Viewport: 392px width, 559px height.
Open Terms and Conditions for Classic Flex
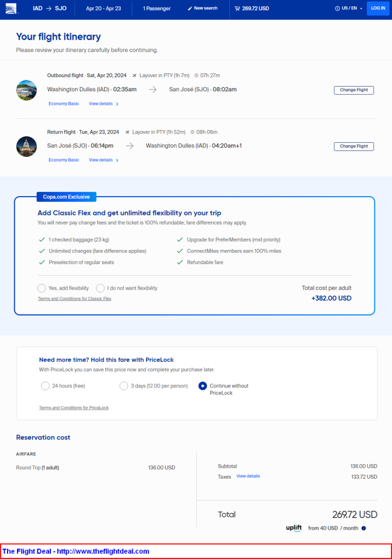coord(74,299)
